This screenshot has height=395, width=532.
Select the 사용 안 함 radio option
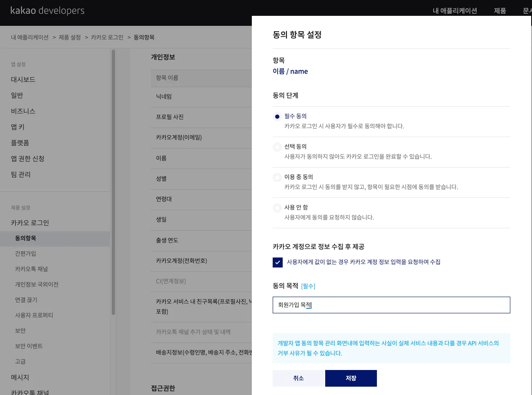coord(277,208)
